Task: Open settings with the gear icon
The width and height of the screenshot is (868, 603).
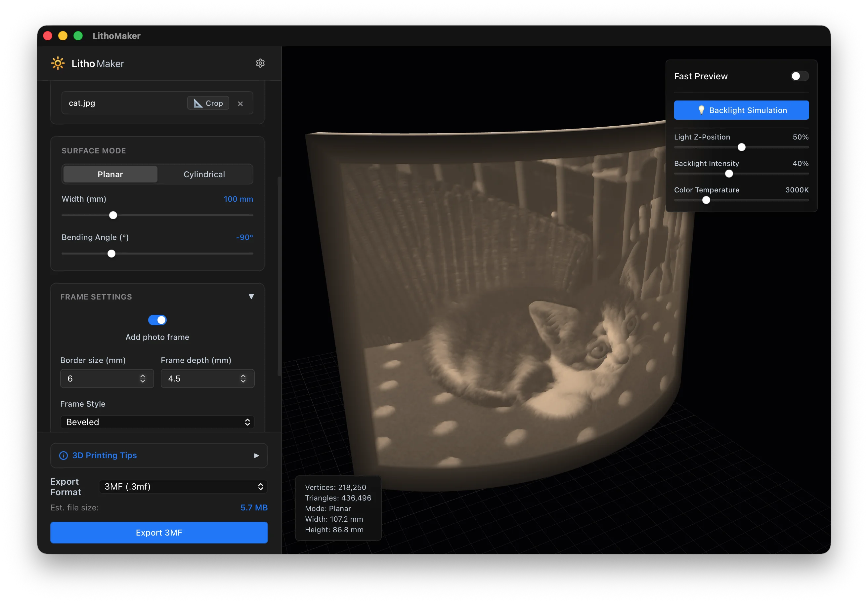Action: point(260,63)
